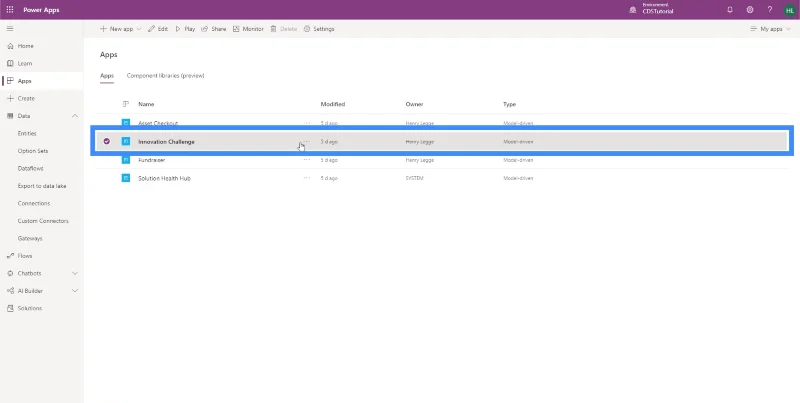Screen dimensions: 800x403
Task: Open the help question mark
Action: [770, 10]
